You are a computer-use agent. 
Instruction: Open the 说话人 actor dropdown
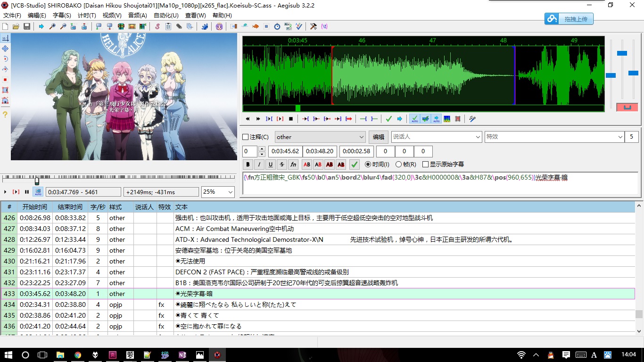pyautogui.click(x=437, y=137)
